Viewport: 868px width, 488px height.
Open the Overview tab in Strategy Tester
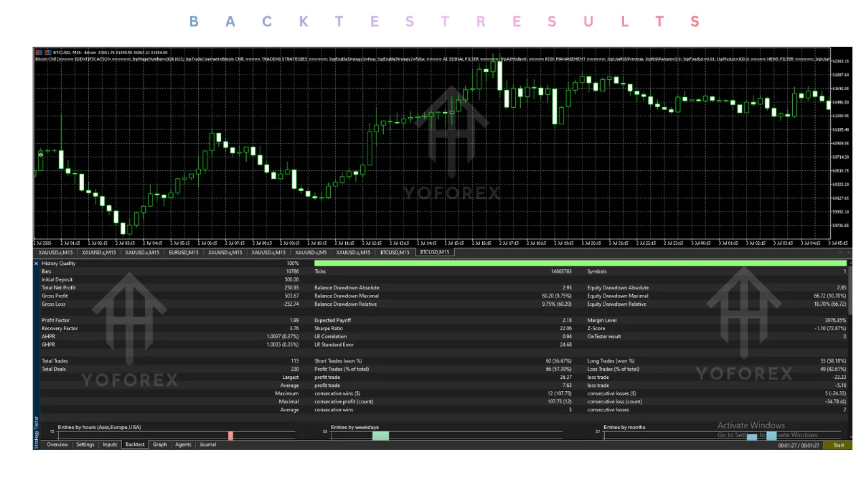coord(57,445)
